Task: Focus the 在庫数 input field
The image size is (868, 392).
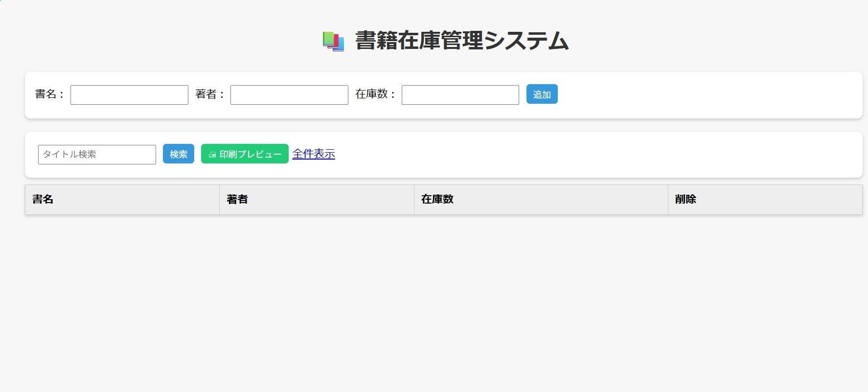Action: click(x=460, y=95)
